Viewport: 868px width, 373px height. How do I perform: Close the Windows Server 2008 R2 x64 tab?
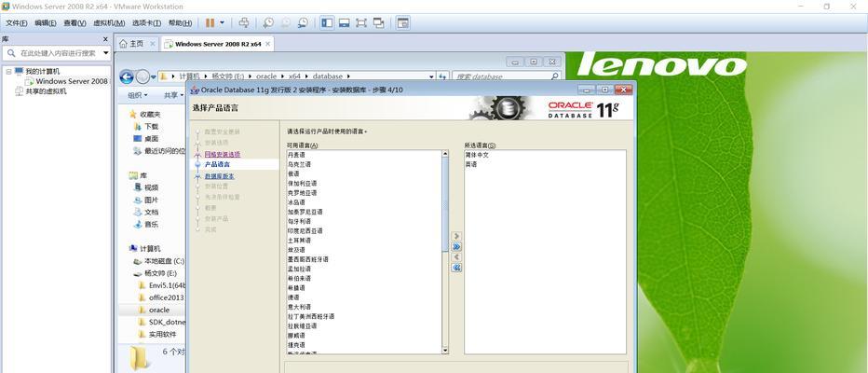pyautogui.click(x=268, y=44)
